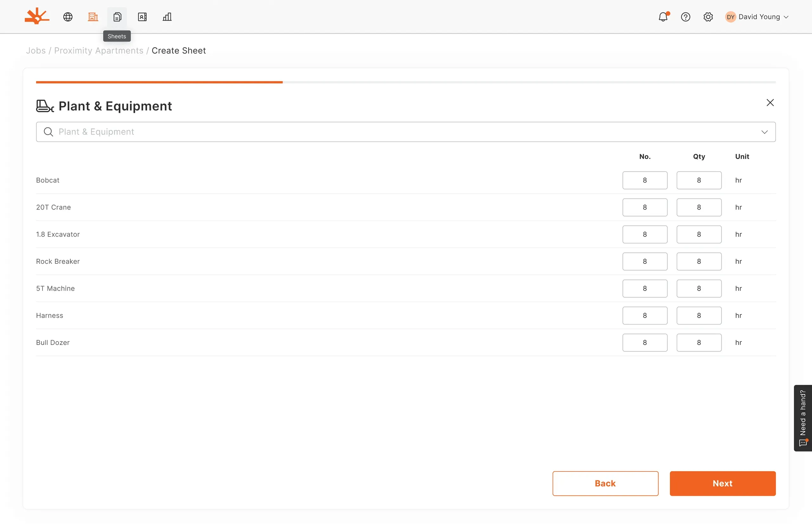Click the Next button

pos(722,483)
